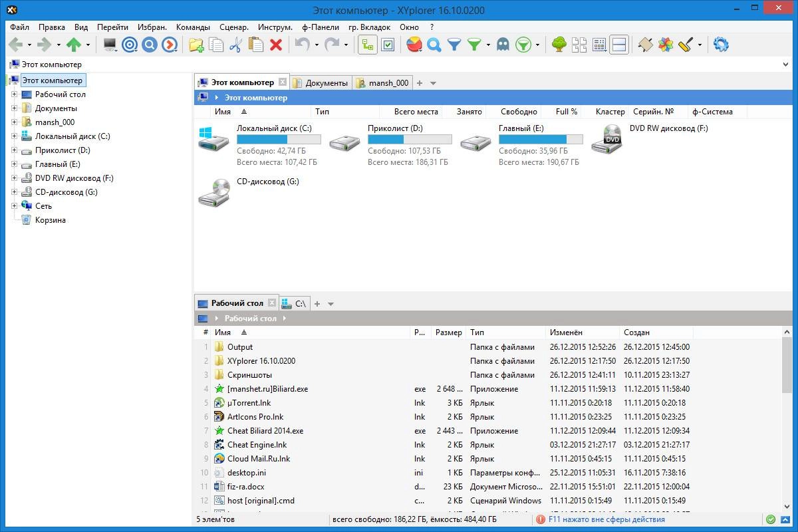The image size is (798, 532).
Task: Click the New Folder toolbar icon
Action: [x=196, y=45]
